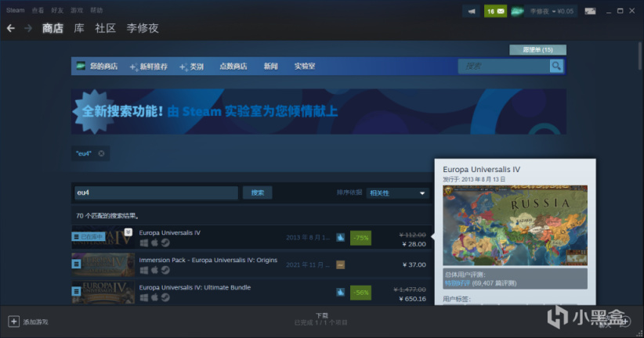The image size is (644, 338).
Task: Click the thumbs-up review icon for Ultimate Bundle
Action: [341, 292]
